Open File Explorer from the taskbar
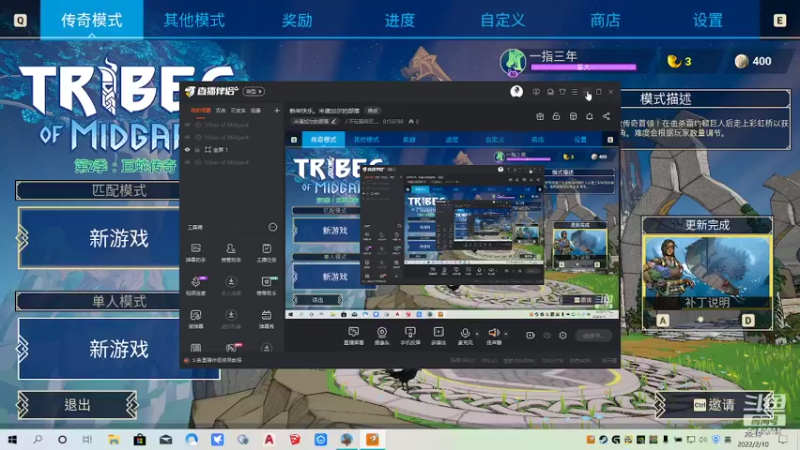 pyautogui.click(x=113, y=439)
